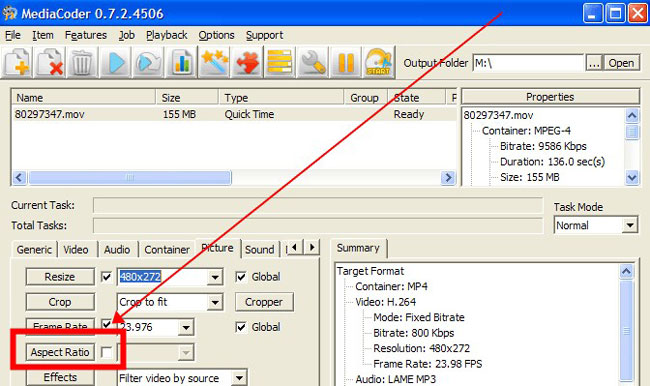Click the START transcoding icon
Viewport: 650px width, 386px height.
[x=378, y=63]
